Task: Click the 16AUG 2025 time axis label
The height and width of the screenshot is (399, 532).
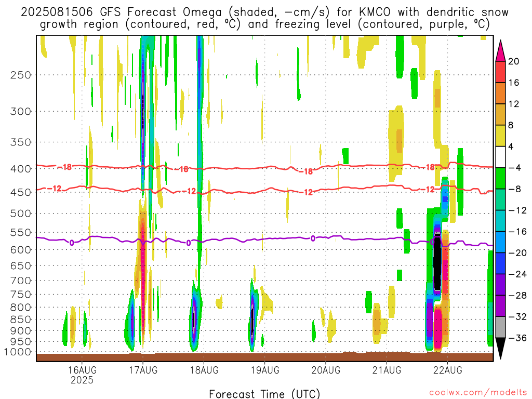Action: click(x=82, y=375)
